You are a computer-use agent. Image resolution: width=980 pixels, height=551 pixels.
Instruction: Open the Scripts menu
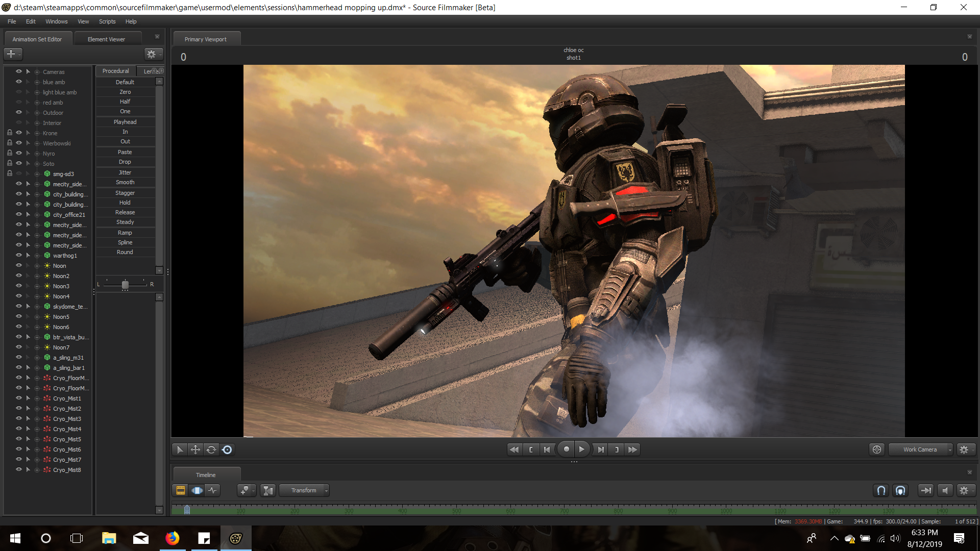click(x=107, y=21)
